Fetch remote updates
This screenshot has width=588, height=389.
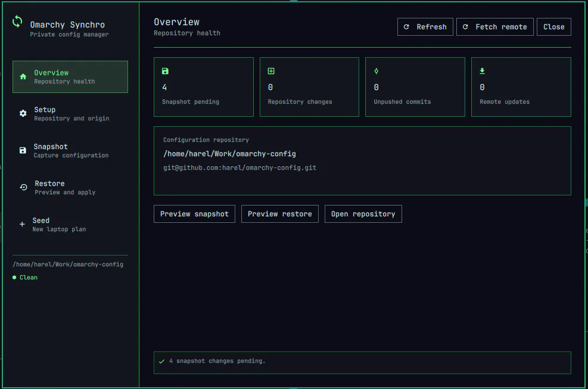[x=494, y=27]
